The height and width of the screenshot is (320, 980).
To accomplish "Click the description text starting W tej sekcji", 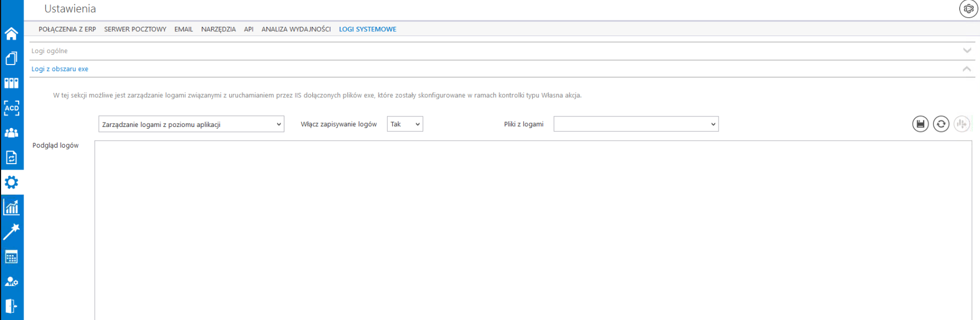I will [x=317, y=95].
